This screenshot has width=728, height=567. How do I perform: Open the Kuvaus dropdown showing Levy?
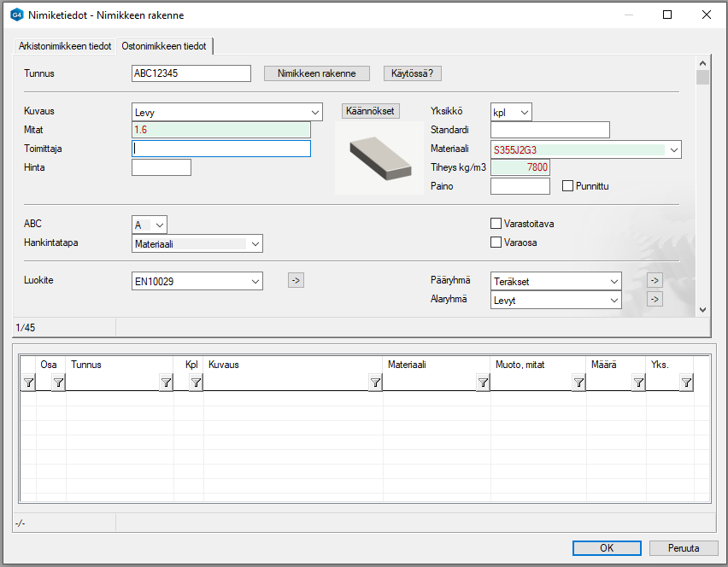[x=314, y=113]
